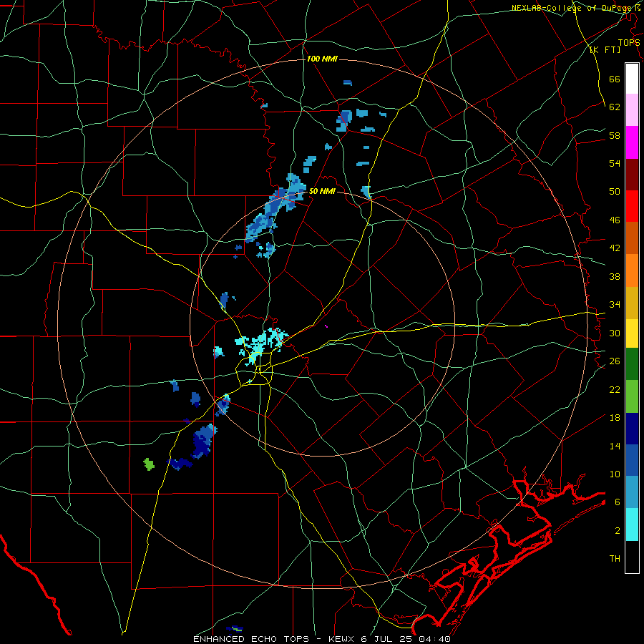Click the TH legend label
Image resolution: width=644 pixels, height=644 pixels.
[x=615, y=559]
